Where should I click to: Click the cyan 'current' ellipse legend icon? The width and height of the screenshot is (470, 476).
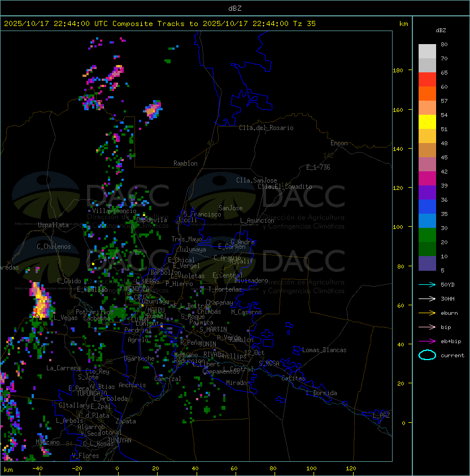point(427,355)
